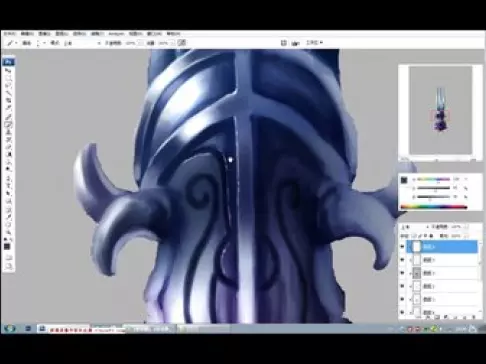
Task: Open the layer blend mode dropdown
Action: pyautogui.click(x=415, y=227)
